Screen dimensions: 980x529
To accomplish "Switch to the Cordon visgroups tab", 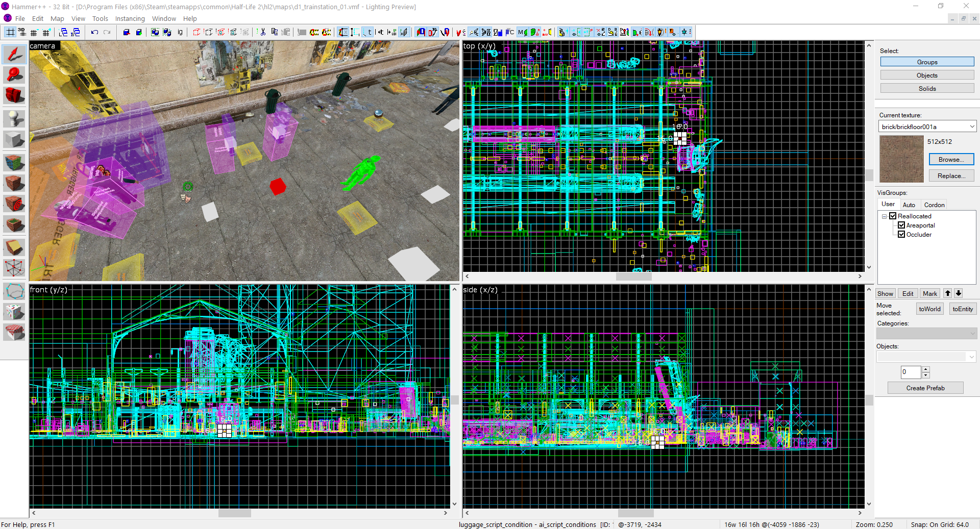I will pyautogui.click(x=934, y=205).
